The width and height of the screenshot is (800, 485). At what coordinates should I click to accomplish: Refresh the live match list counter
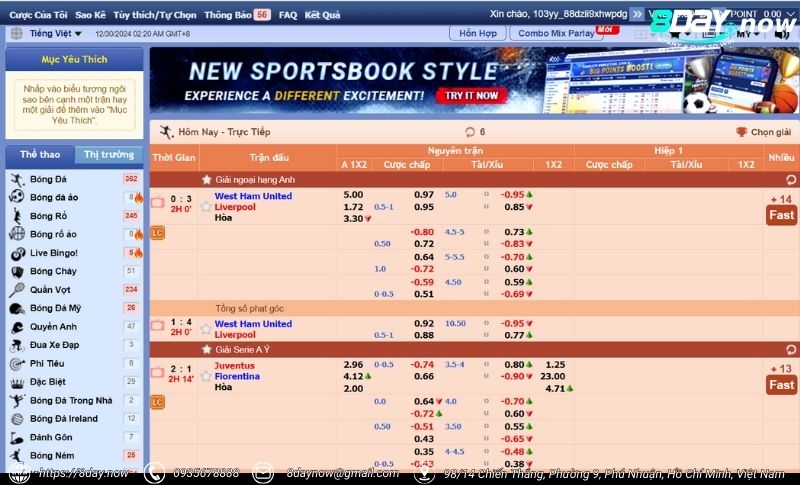click(x=470, y=132)
